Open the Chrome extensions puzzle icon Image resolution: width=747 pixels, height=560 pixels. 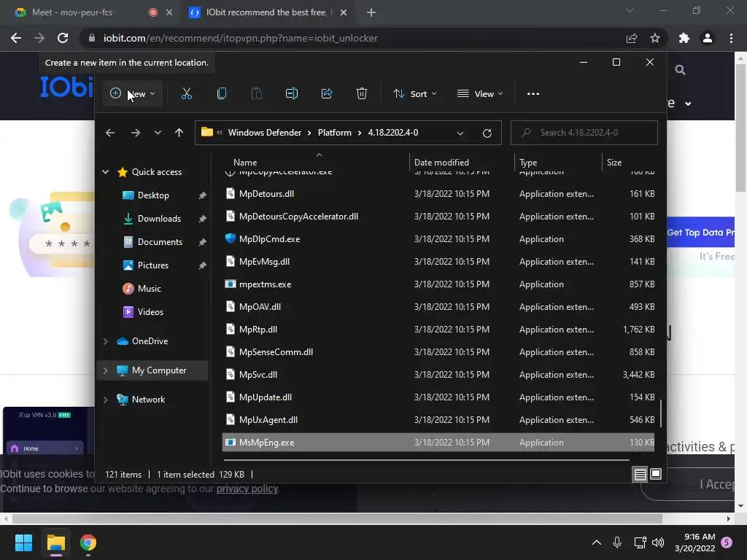[684, 38]
